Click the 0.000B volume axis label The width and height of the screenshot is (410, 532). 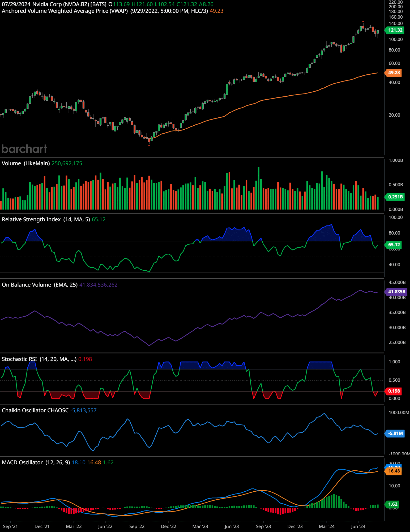[396, 209]
